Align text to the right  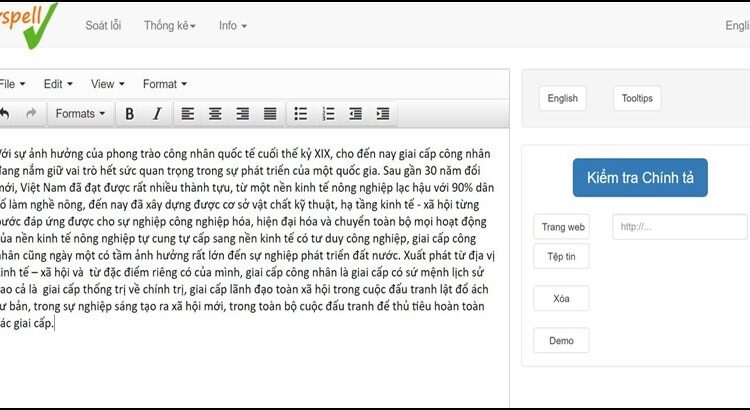[242, 114]
